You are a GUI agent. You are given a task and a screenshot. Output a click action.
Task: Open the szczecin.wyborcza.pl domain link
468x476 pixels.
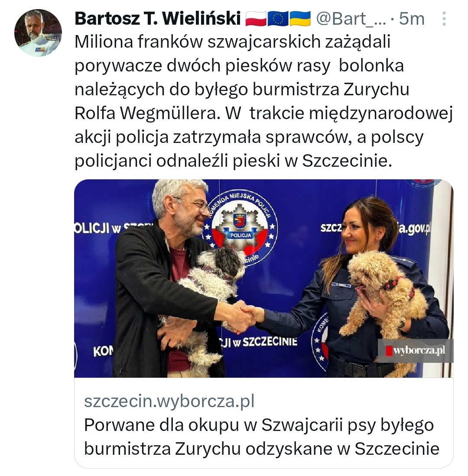[x=169, y=401]
